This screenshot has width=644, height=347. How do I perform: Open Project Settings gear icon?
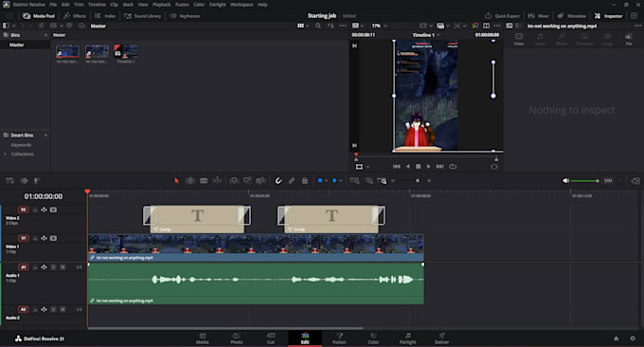click(633, 338)
